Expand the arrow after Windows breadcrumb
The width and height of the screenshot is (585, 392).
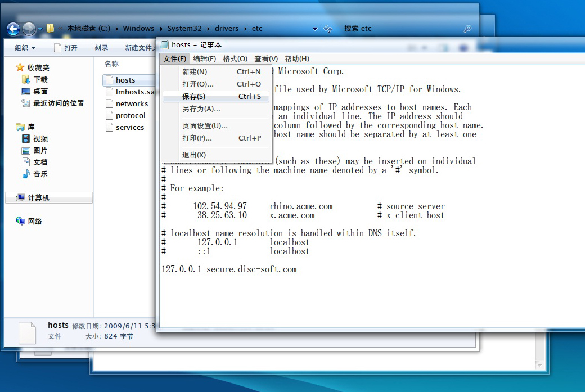[161, 29]
